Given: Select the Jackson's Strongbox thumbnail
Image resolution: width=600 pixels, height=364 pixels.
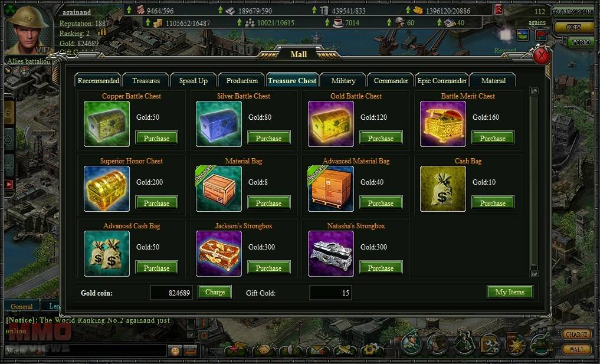Looking at the screenshot, I should click(219, 253).
